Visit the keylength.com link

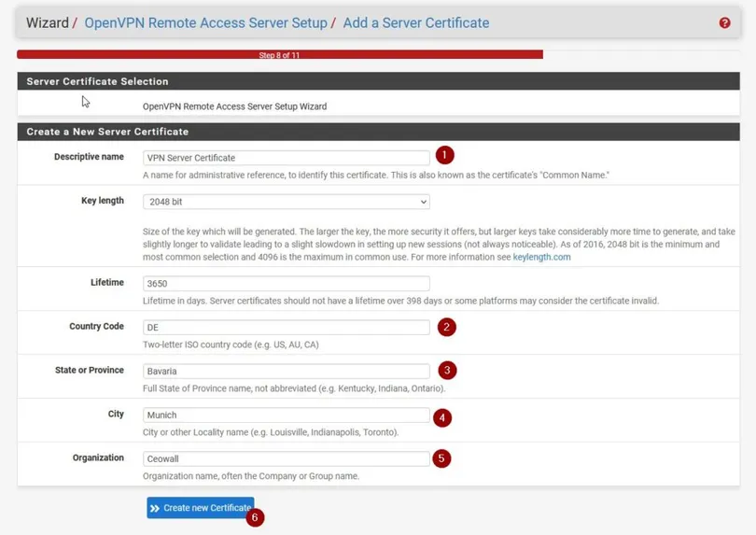[x=541, y=257]
